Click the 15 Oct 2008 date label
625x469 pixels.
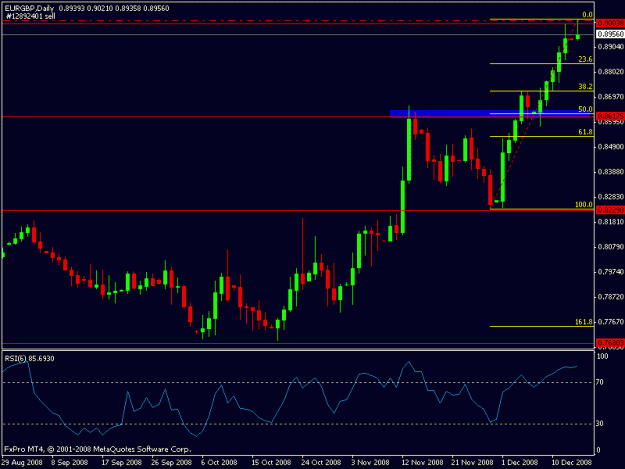point(271,462)
